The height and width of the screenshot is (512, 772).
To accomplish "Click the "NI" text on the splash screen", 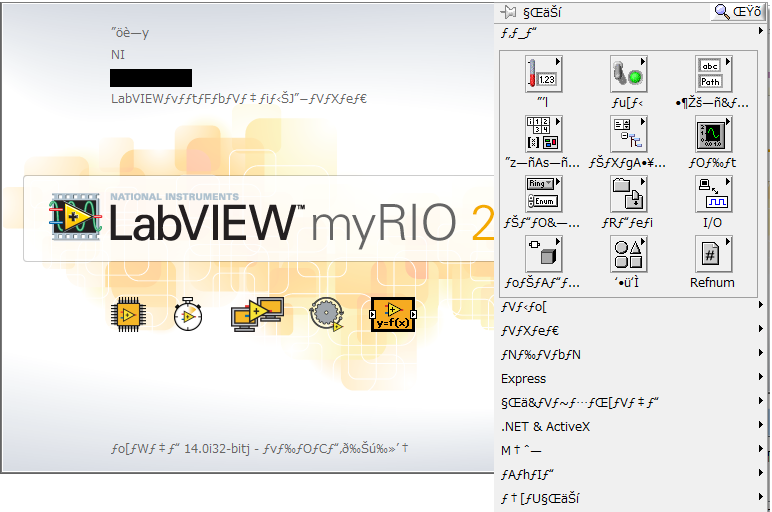I will (118, 55).
